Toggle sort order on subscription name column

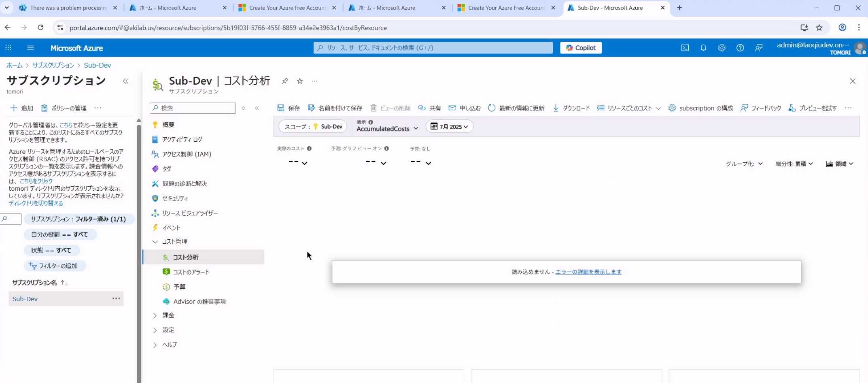(64, 283)
